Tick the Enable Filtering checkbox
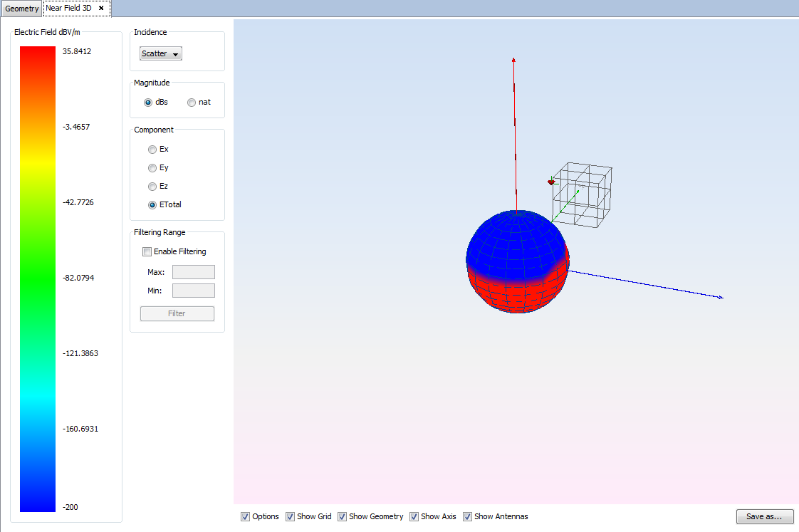This screenshot has height=532, width=799. pyautogui.click(x=147, y=251)
